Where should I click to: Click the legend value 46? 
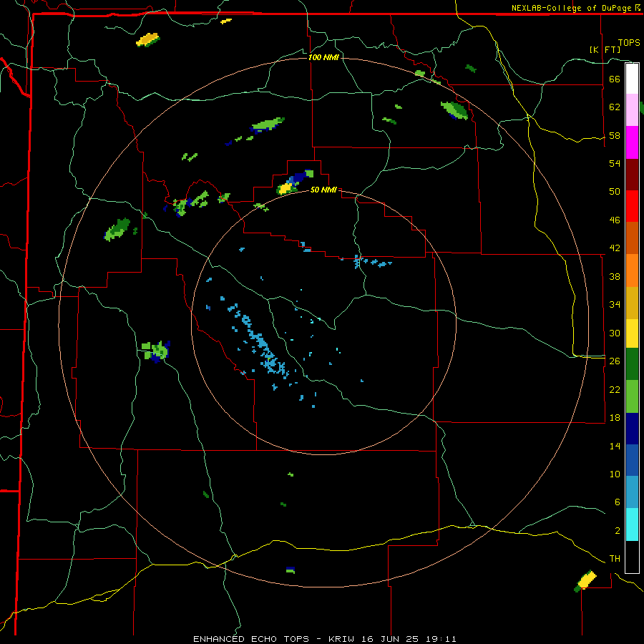[615, 220]
